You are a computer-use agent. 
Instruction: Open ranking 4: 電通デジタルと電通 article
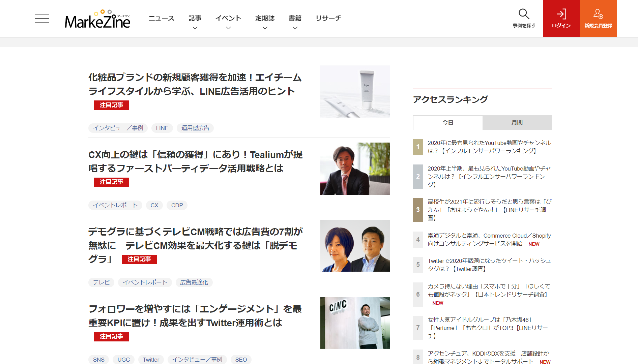pos(490,240)
